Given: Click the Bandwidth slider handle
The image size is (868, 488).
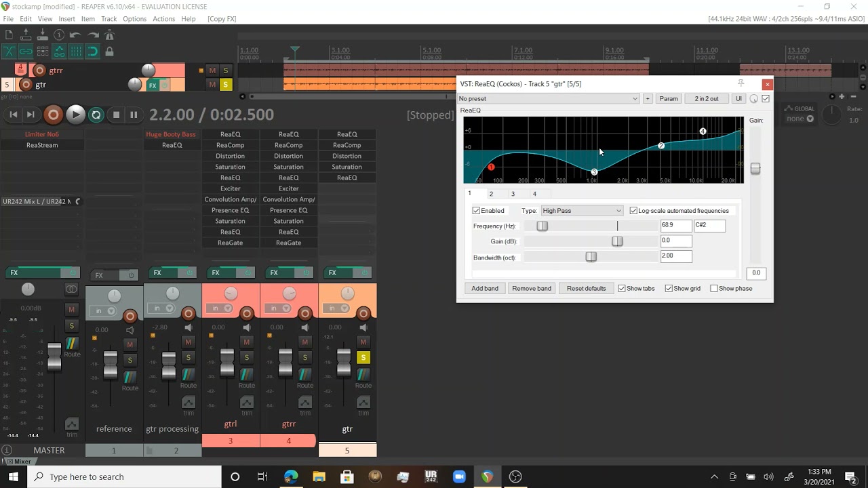Looking at the screenshot, I should 591,257.
